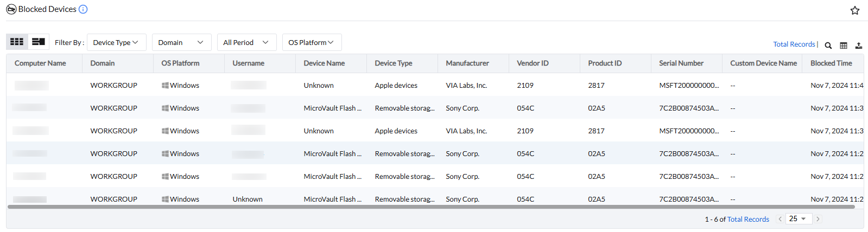Click Total Records link in pagination footer
The image size is (868, 232).
click(x=748, y=220)
